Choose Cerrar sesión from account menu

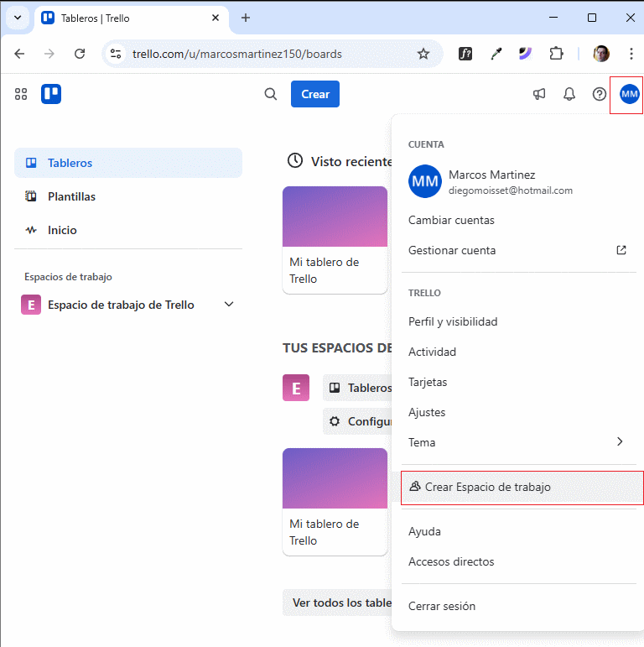click(x=442, y=606)
